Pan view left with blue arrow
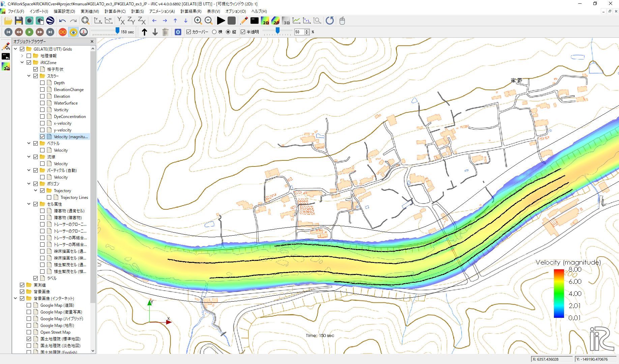The height and width of the screenshot is (364, 619). point(154,21)
